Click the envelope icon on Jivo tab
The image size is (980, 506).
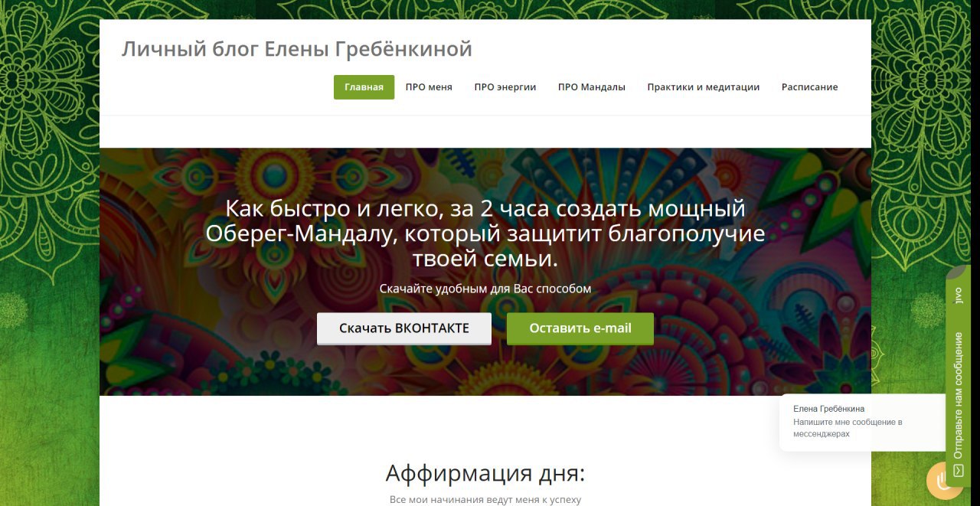coord(958,471)
